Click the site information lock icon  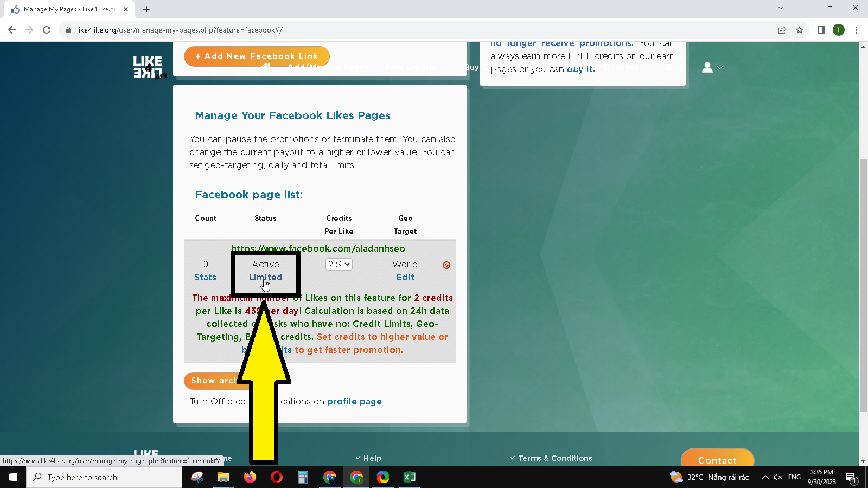point(68,30)
